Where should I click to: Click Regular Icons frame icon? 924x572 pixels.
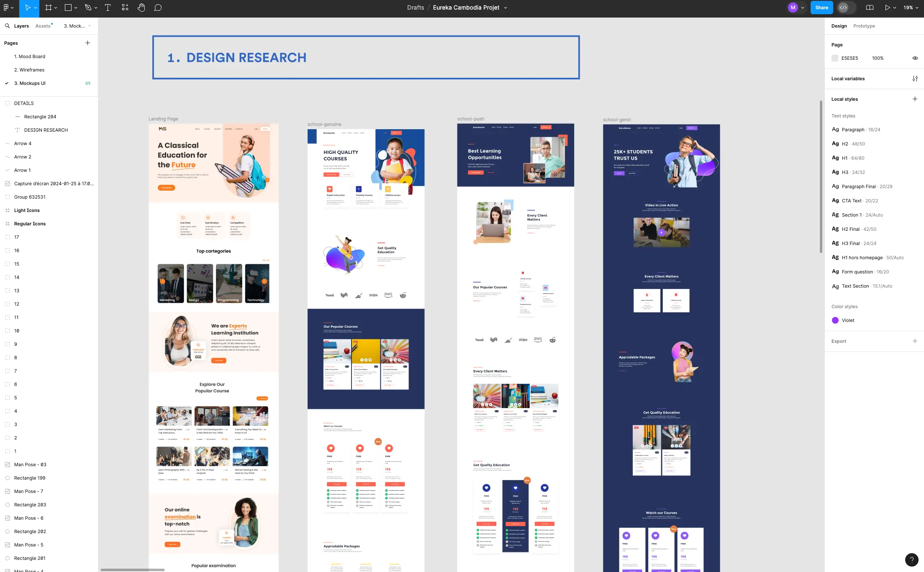[8, 224]
